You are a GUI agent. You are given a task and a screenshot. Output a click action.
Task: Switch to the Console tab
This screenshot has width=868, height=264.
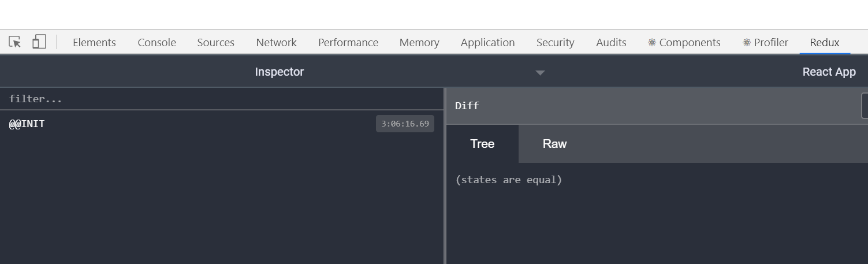click(x=157, y=43)
